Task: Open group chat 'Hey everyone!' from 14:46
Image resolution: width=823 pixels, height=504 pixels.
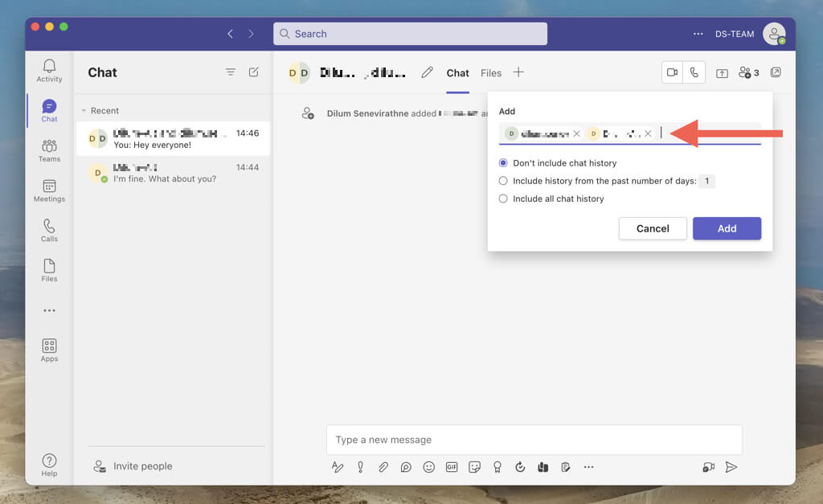Action: tap(174, 138)
